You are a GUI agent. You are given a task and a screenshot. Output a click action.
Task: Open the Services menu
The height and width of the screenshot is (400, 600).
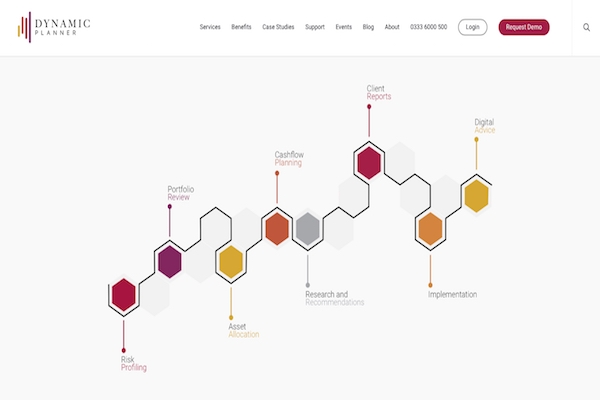pos(210,27)
